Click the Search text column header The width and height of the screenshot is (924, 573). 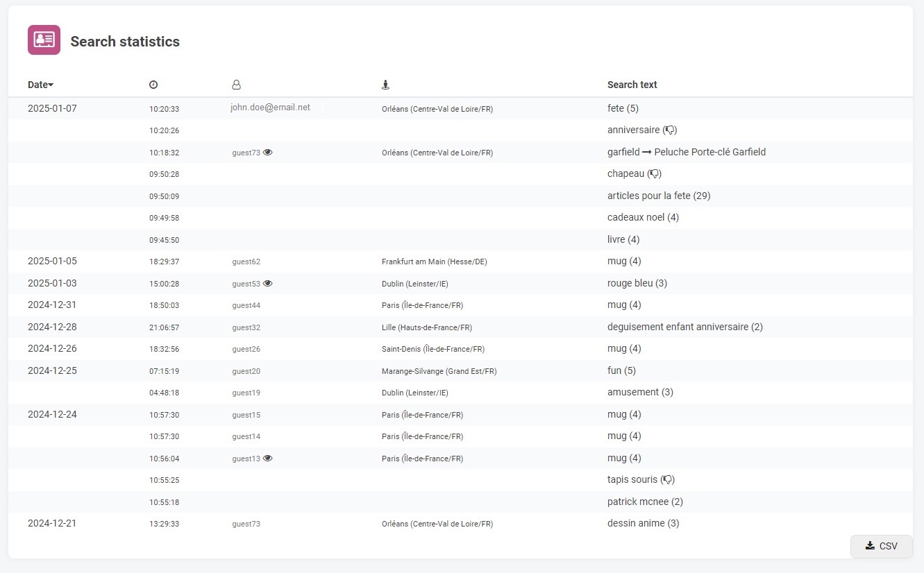point(632,85)
